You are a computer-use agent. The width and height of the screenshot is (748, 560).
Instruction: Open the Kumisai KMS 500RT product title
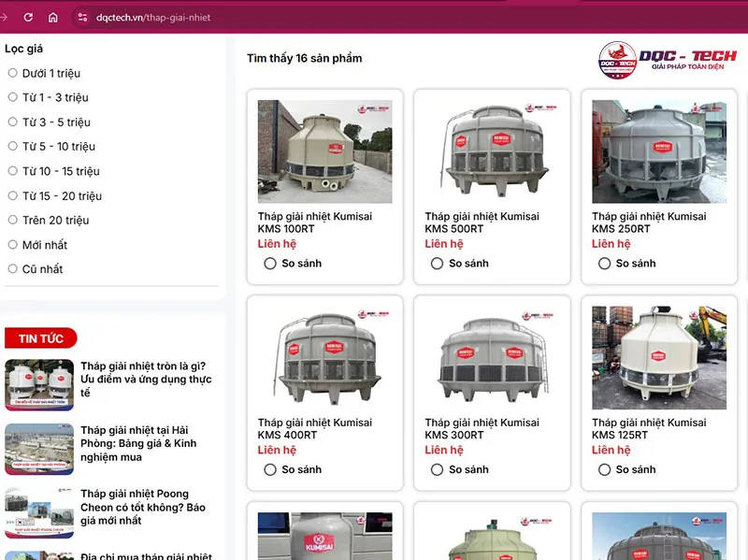pos(482,223)
